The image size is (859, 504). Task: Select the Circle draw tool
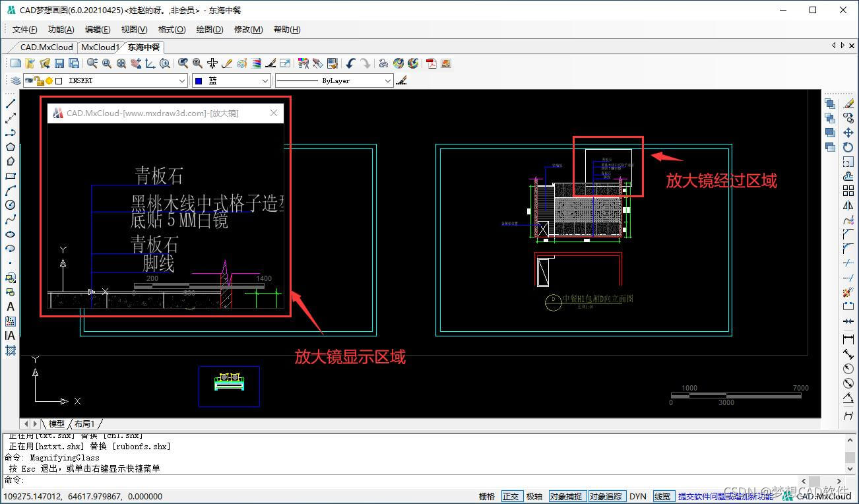(11, 205)
